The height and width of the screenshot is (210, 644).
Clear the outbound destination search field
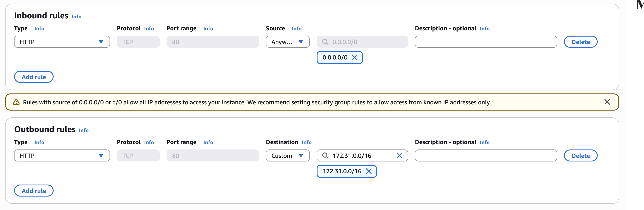[399, 156]
